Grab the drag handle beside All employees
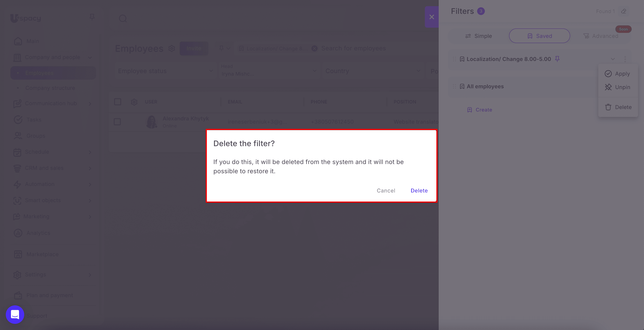Screen dimensions: 644x330 [454, 87]
